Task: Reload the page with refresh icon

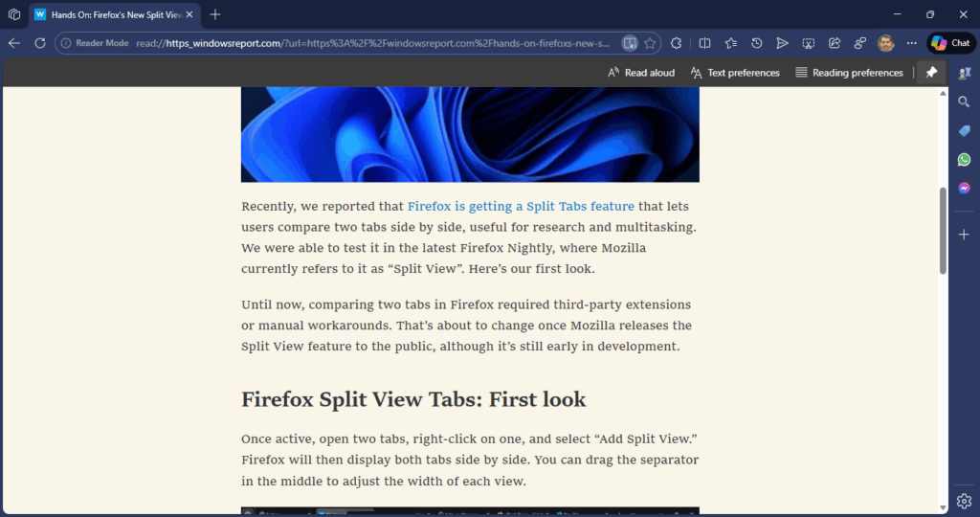Action: tap(40, 43)
